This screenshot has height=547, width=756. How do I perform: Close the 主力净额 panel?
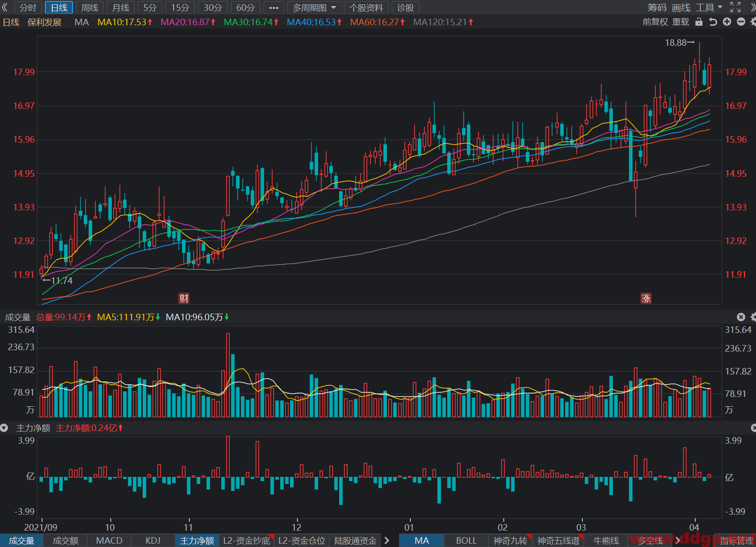pyautogui.click(x=753, y=428)
